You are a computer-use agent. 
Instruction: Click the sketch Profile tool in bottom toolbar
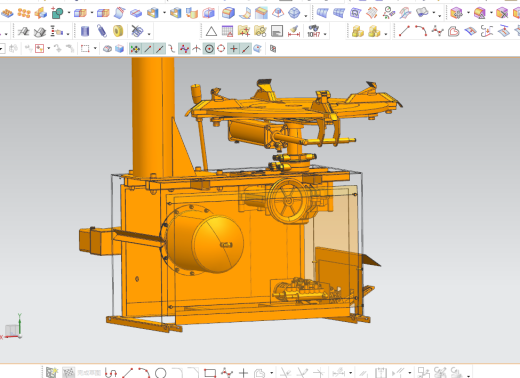111,372
